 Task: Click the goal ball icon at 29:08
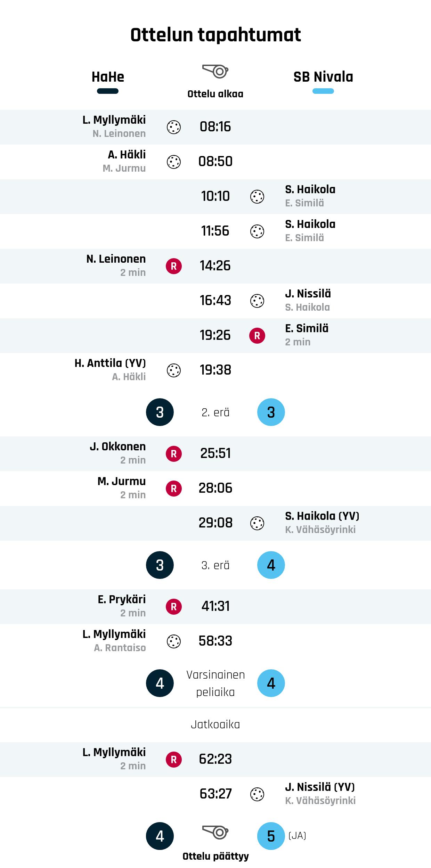[x=257, y=523]
